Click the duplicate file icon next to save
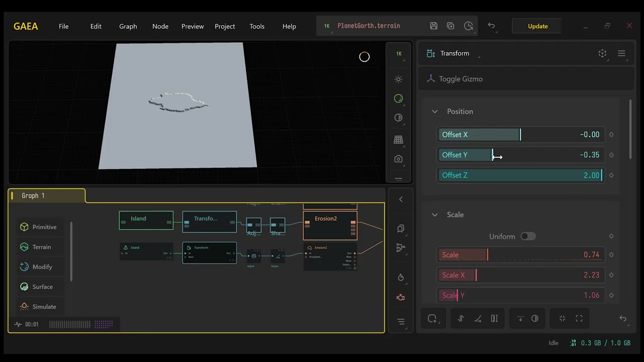644x362 pixels. (451, 26)
